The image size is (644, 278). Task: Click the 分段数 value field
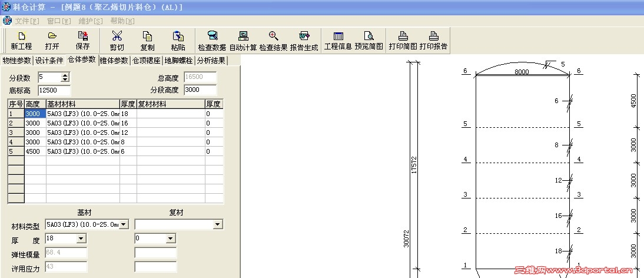pyautogui.click(x=49, y=77)
